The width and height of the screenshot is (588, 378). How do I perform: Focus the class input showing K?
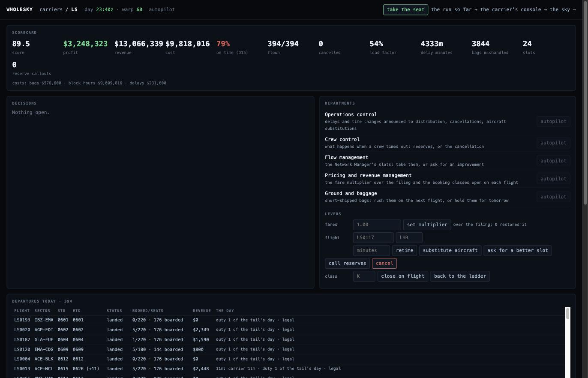(364, 276)
